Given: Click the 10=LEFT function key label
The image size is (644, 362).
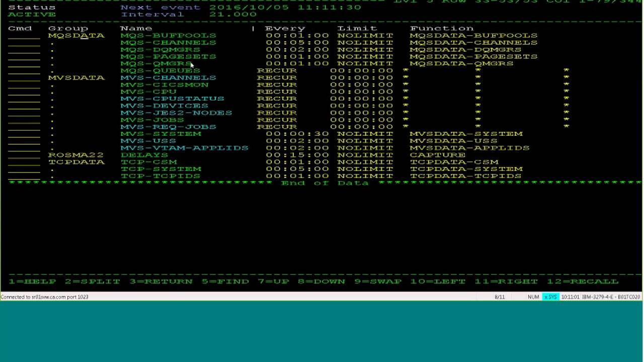Looking at the screenshot, I should pyautogui.click(x=438, y=282).
